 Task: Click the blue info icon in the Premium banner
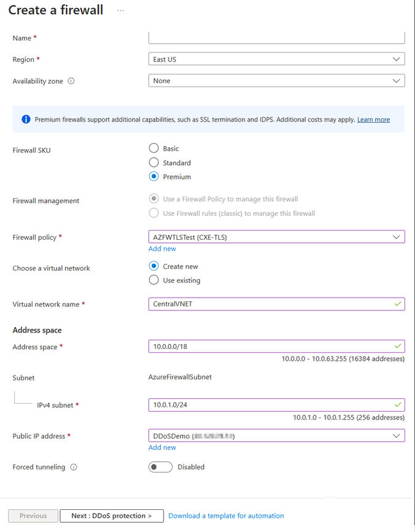coord(25,119)
